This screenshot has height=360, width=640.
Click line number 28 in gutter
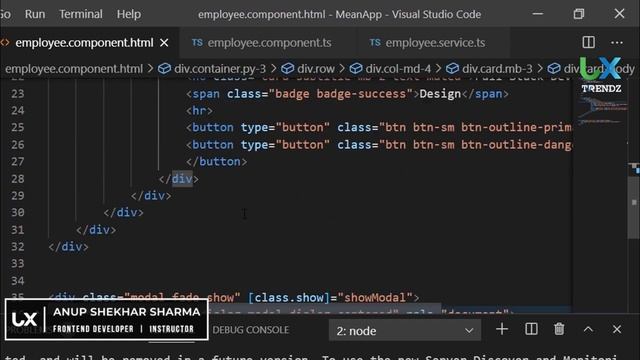(18, 179)
